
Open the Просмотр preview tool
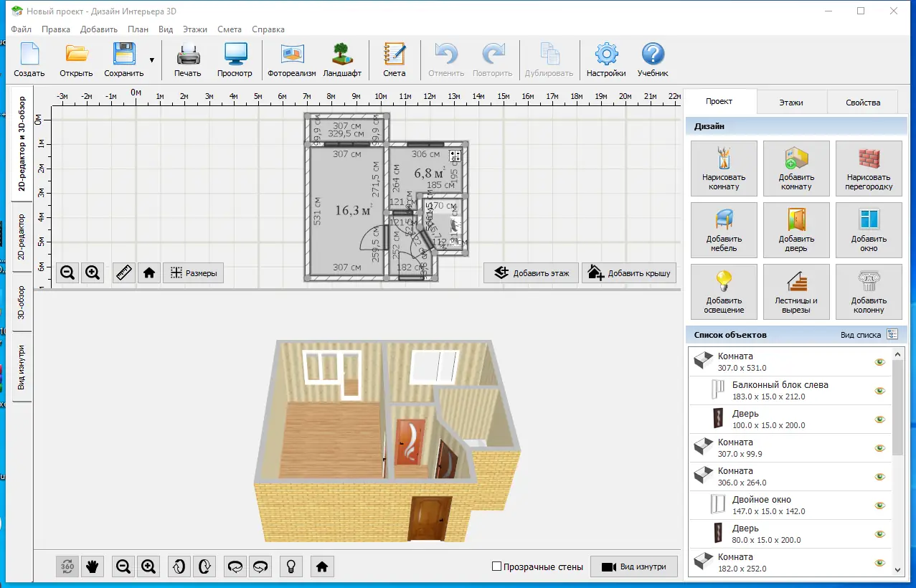235,60
